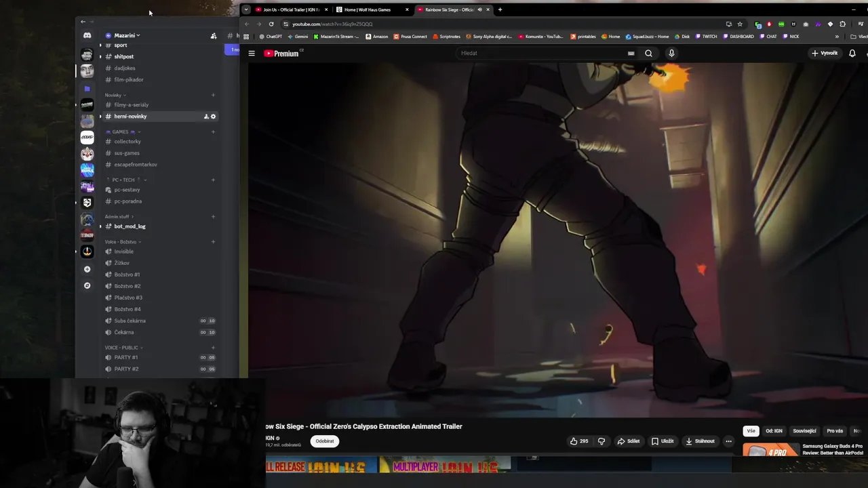Open bot_mod_log channel
Viewport: 868px width, 488px height.
(159, 226)
